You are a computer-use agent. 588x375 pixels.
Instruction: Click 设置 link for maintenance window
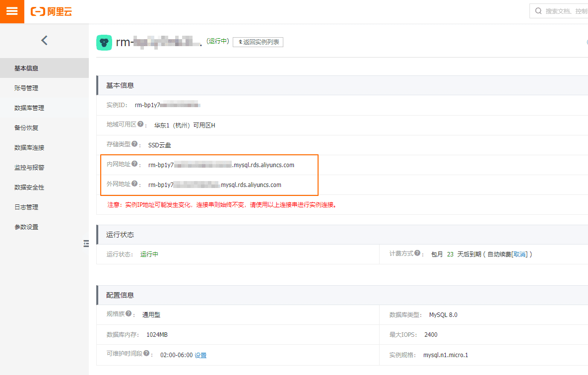[x=200, y=355]
